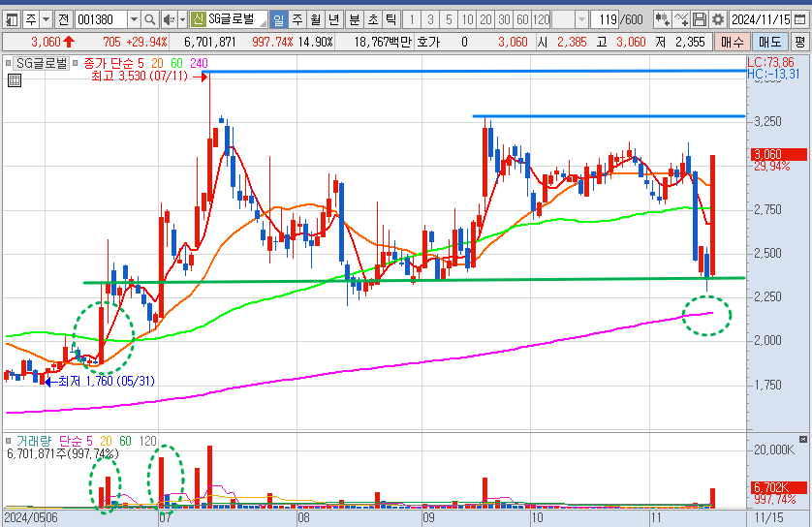This screenshot has width=812, height=527.
Task: Click the 호가 label in quote bar
Action: [427, 42]
